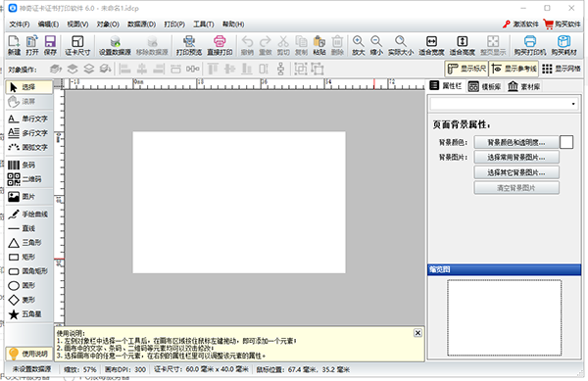Click the 滚屏 hand pan tool
The height and width of the screenshot is (381, 588).
29,102
